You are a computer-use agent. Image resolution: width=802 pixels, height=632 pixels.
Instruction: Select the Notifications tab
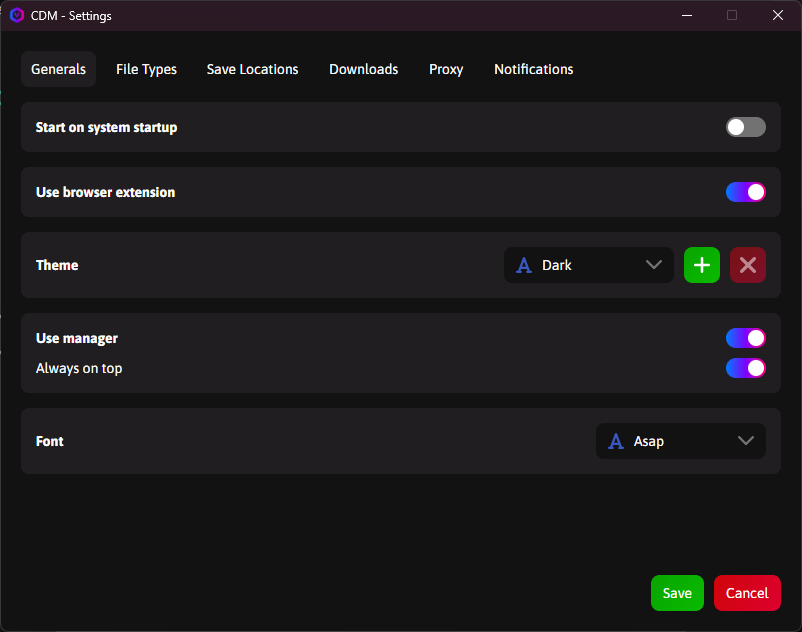coord(533,69)
